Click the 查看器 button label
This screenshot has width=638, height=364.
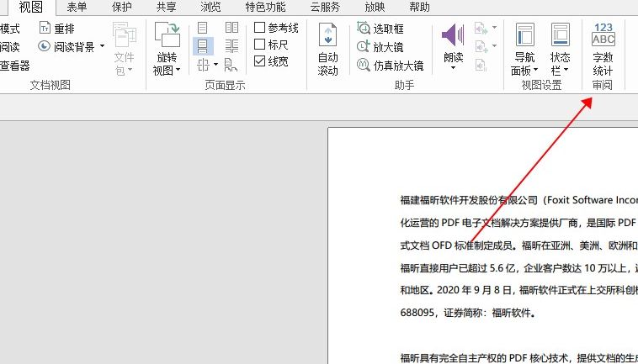pyautogui.click(x=15, y=66)
